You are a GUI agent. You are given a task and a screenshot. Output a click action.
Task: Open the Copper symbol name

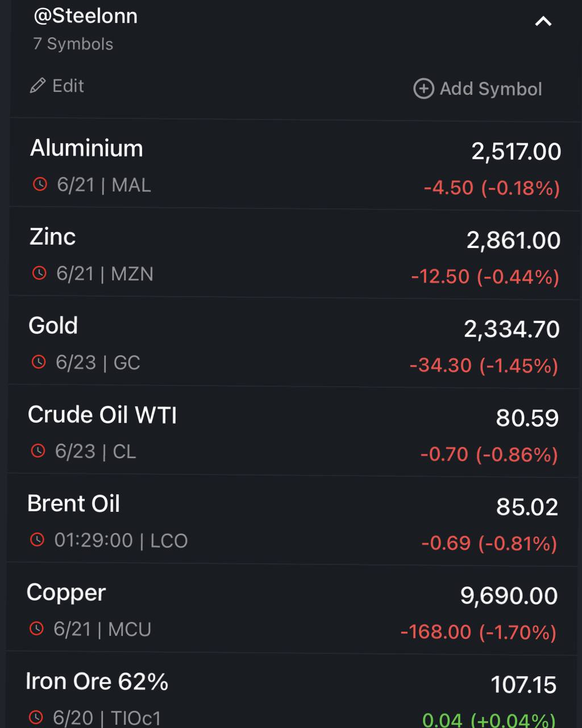66,593
